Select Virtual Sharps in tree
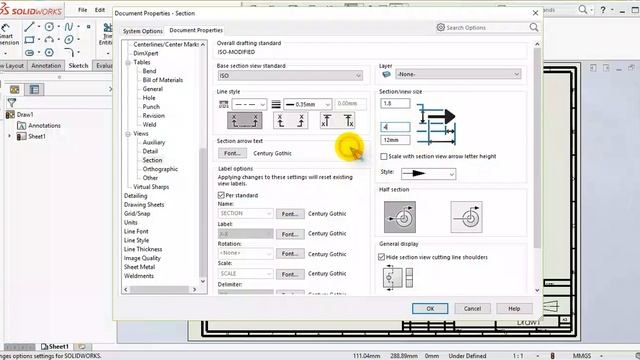Viewport: 640px width, 360px height. (151, 187)
